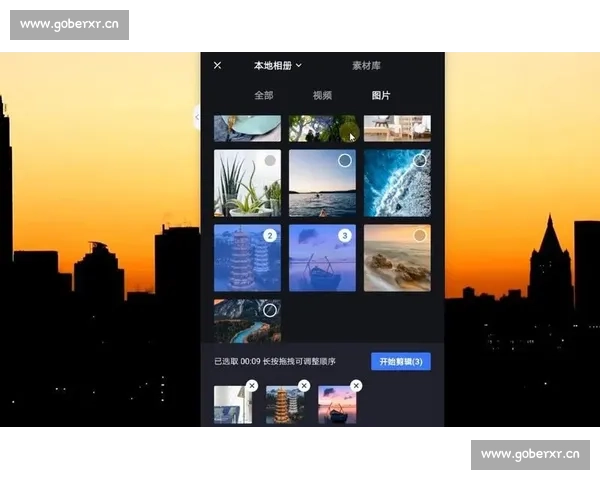Toggle selection circle on the winding river photo

coord(270,310)
